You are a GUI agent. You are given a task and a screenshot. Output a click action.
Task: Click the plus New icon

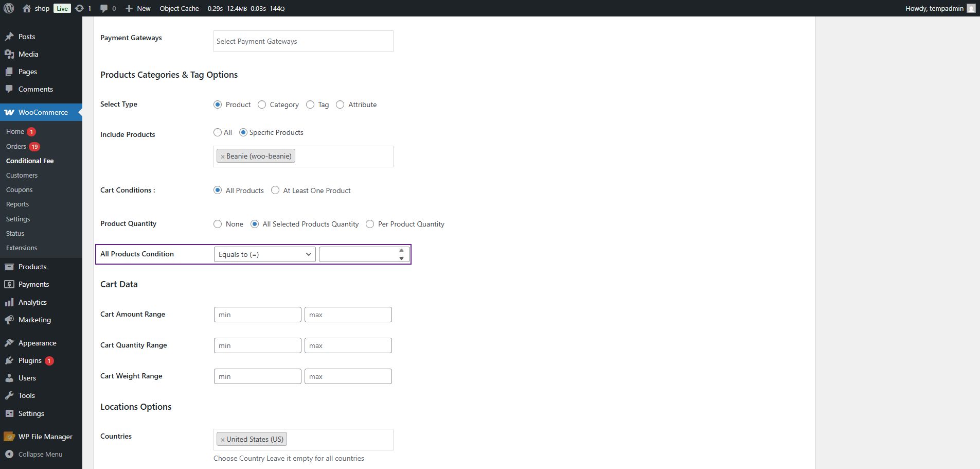tap(129, 8)
